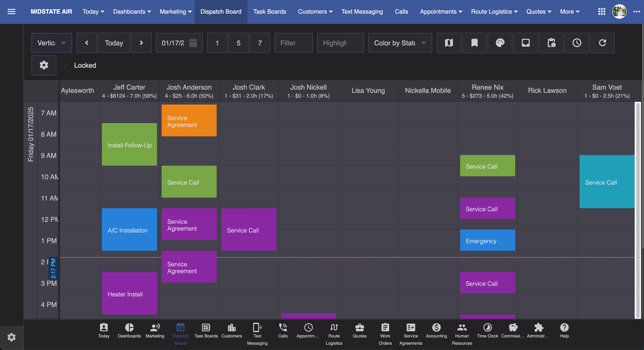Go to the next day arrow
The width and height of the screenshot is (644, 350).
(x=141, y=43)
